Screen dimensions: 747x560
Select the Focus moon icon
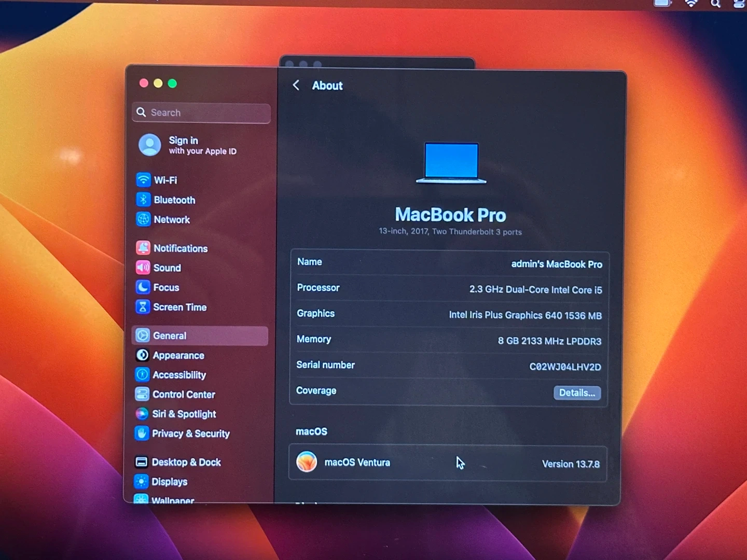(143, 287)
